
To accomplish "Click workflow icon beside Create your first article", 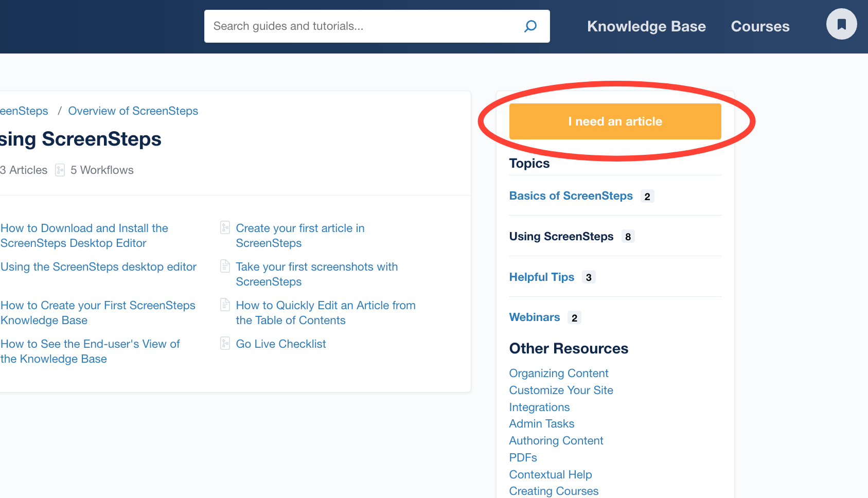I will point(225,227).
